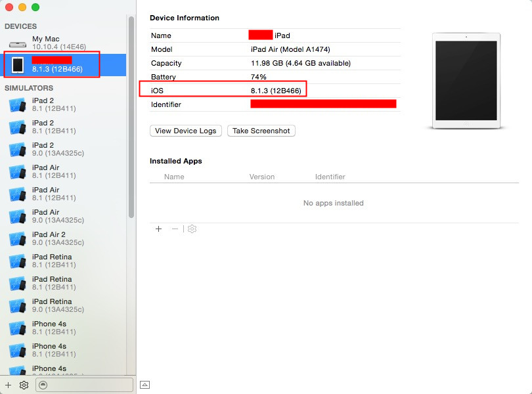Click View Device Logs

coord(186,131)
